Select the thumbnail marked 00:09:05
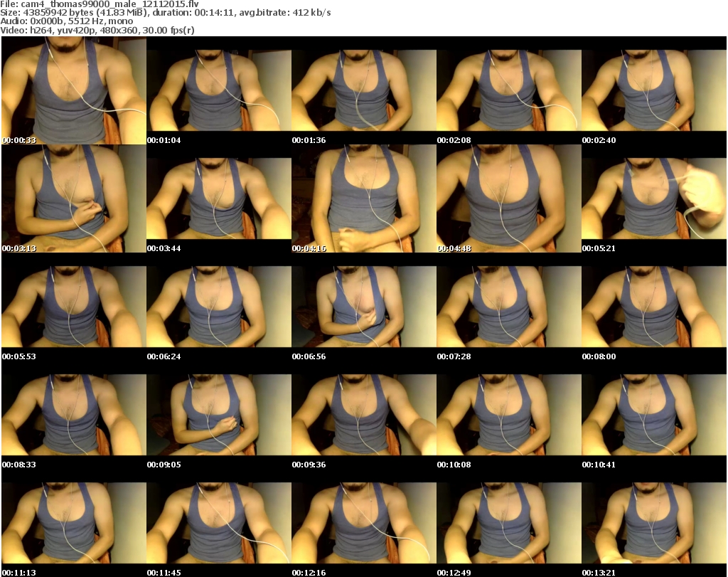728x577 pixels. (219, 415)
